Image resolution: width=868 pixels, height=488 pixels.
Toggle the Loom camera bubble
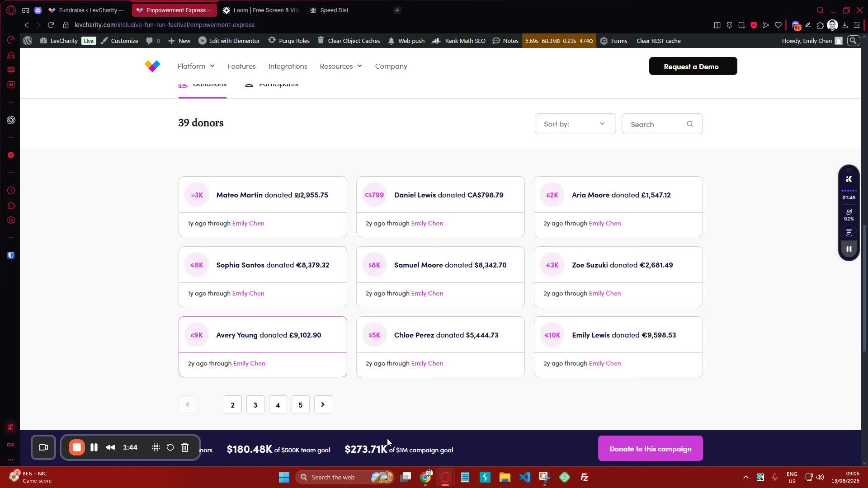tap(43, 447)
